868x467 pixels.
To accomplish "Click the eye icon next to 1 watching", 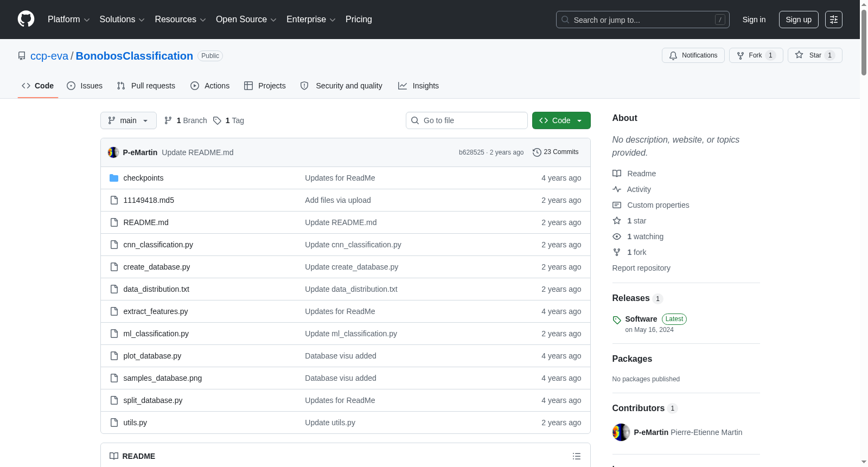I will (x=617, y=236).
